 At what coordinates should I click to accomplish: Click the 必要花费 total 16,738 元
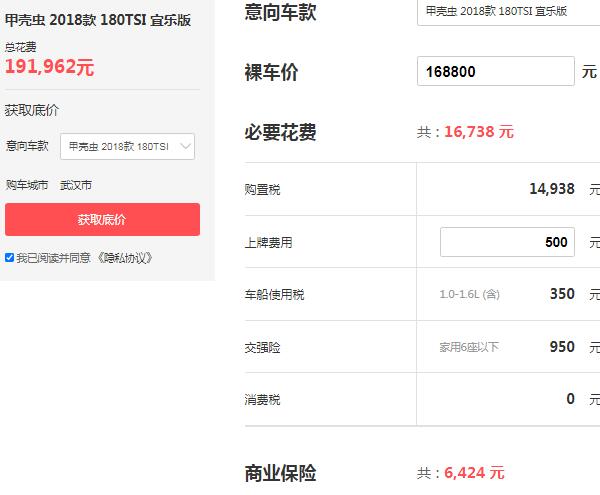479,132
